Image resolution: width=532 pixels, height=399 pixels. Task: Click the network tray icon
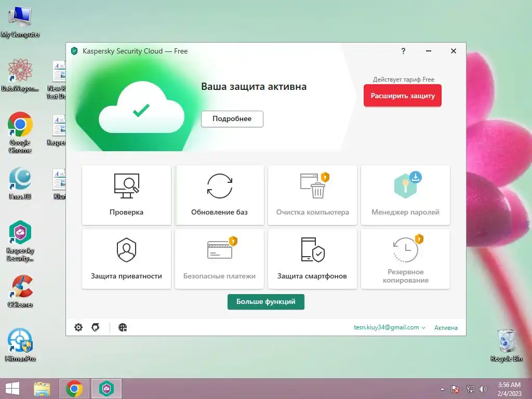tap(470, 389)
